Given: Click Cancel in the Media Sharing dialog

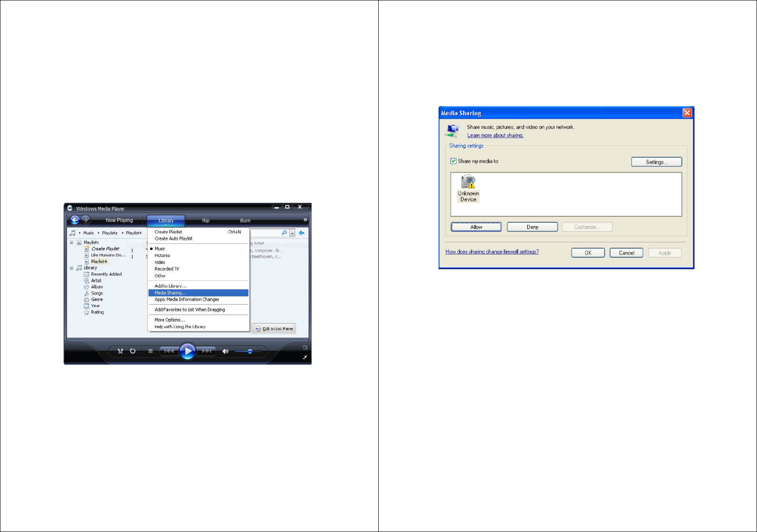Looking at the screenshot, I should pos(627,253).
